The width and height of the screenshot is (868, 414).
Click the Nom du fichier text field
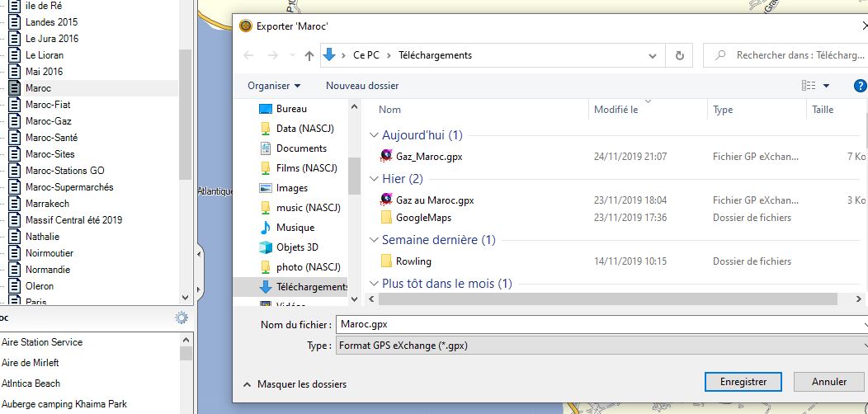coord(601,325)
